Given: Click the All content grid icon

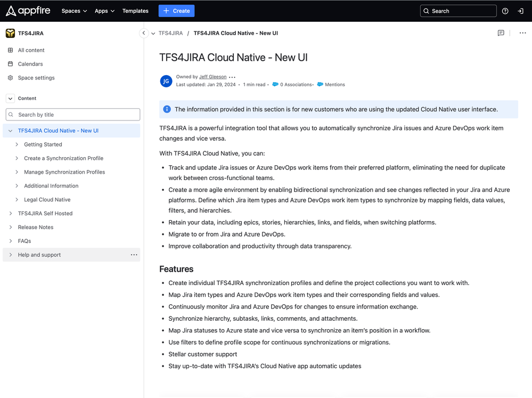Looking at the screenshot, I should [11, 50].
